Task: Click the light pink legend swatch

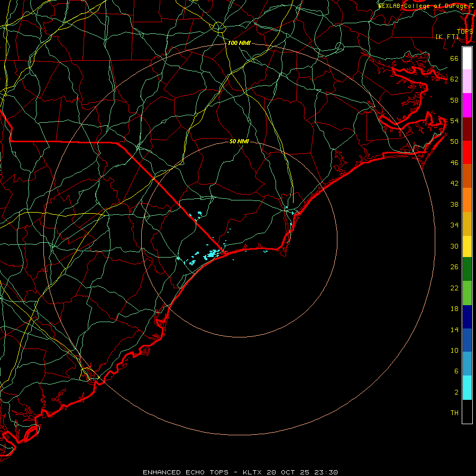Action: (467, 81)
